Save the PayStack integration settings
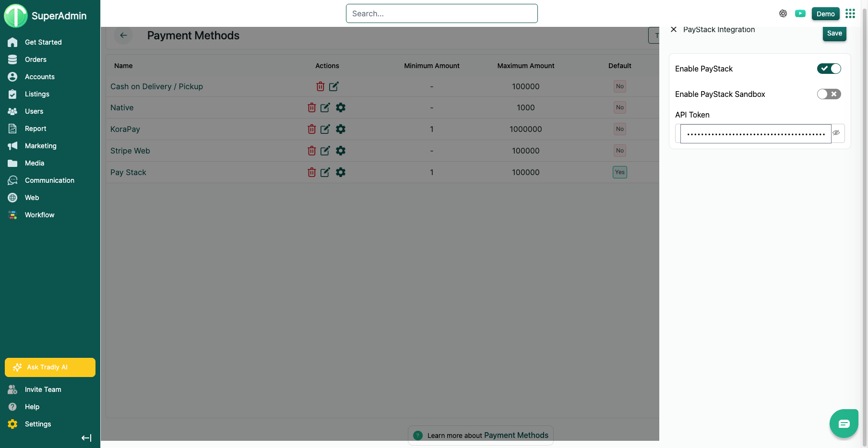This screenshot has width=868, height=448. pyautogui.click(x=834, y=33)
